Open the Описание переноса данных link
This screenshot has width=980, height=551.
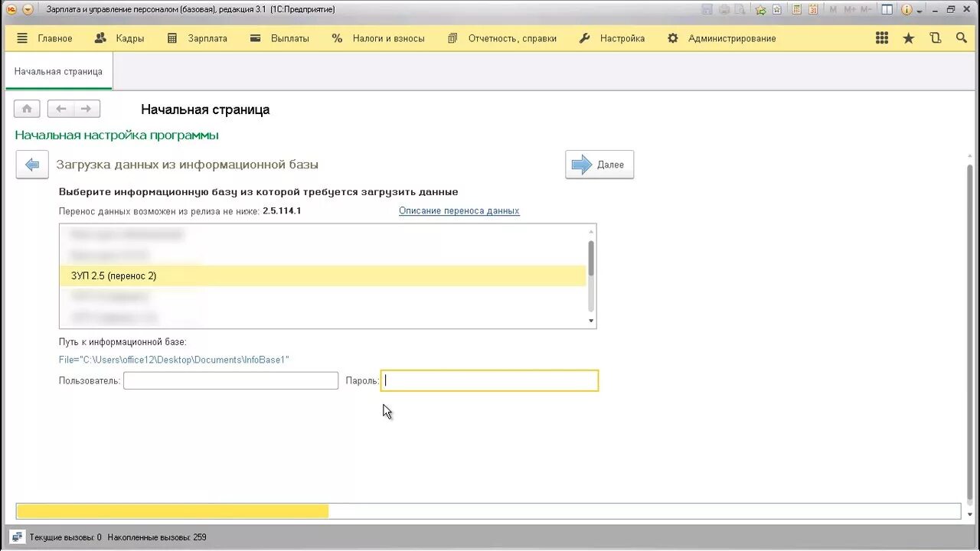coord(459,210)
